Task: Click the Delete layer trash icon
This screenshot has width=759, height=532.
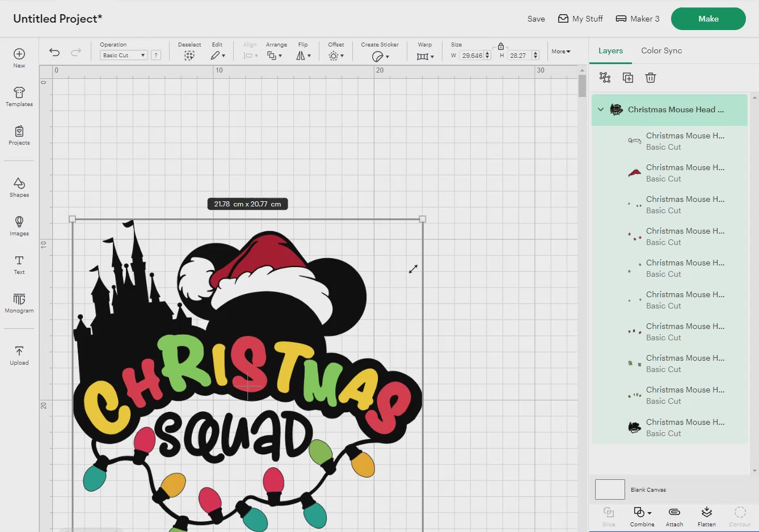Action: [x=651, y=78]
